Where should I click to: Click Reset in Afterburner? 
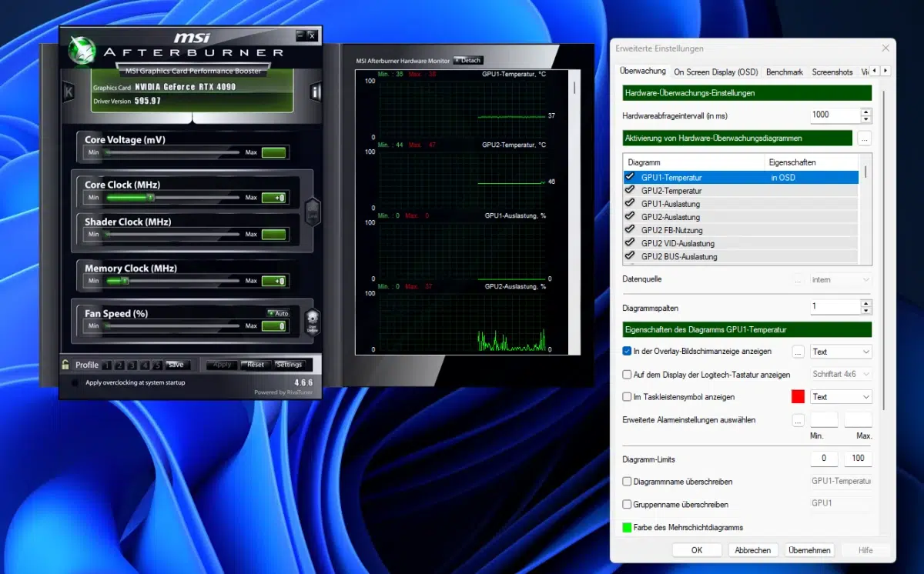(255, 365)
